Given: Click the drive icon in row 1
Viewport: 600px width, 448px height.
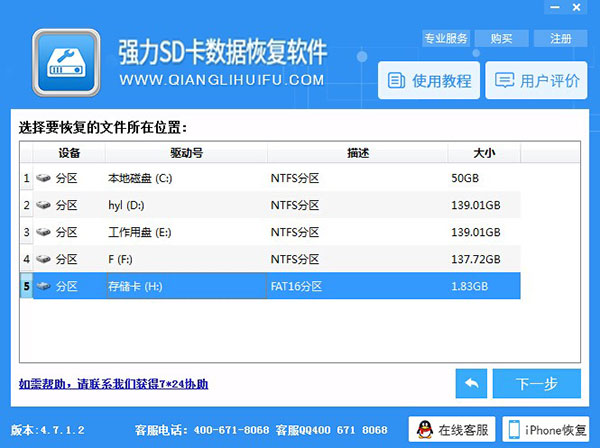Looking at the screenshot, I should click(43, 178).
